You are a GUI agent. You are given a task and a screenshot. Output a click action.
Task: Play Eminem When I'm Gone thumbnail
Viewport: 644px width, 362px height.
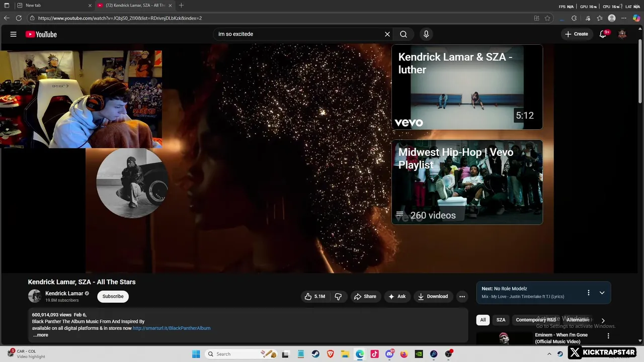(x=504, y=338)
